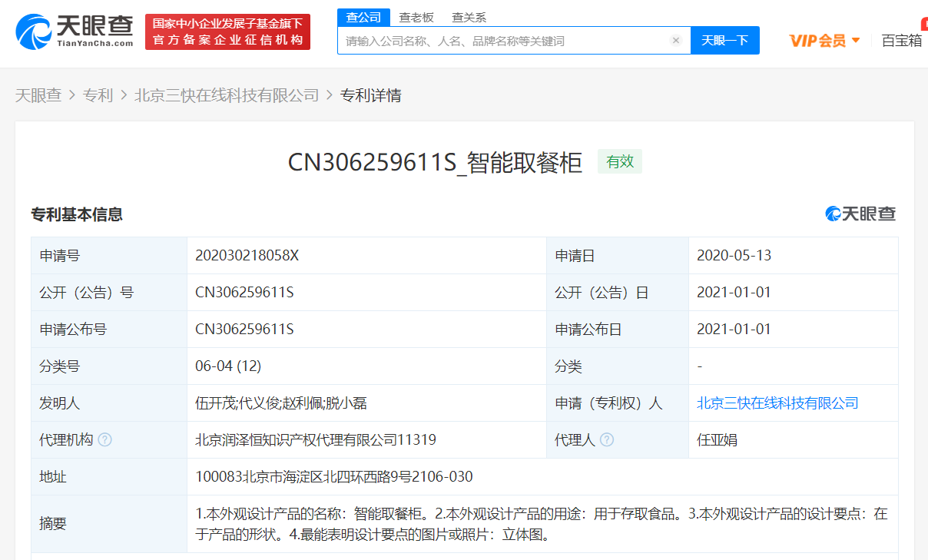This screenshot has width=928, height=560.
Task: Expand the VIP会员 dropdown arrow
Action: (856, 41)
